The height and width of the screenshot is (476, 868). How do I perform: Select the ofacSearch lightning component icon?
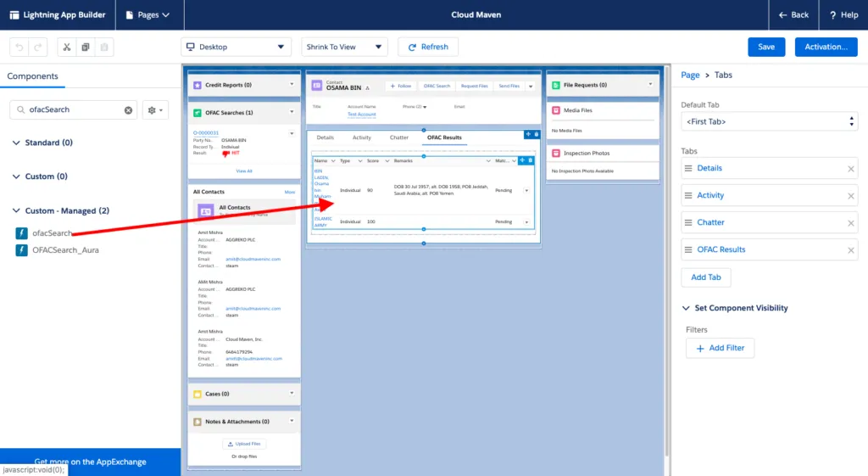click(x=21, y=233)
